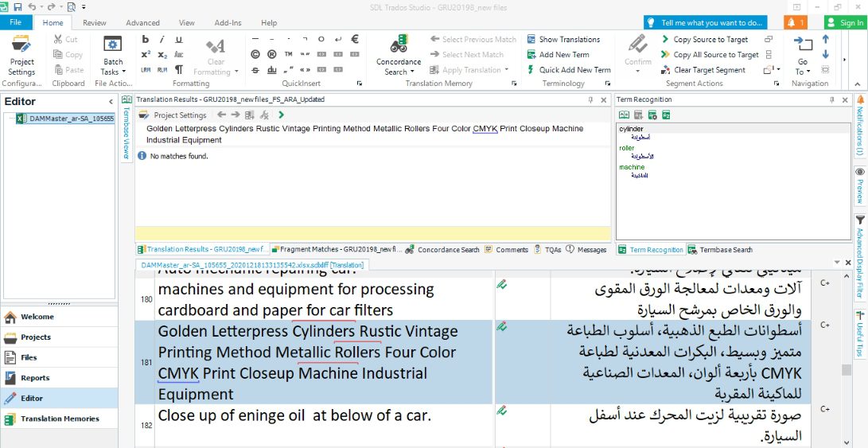Screen dimensions: 868x448
Task: Open the Go To dropdown
Action: [803, 56]
